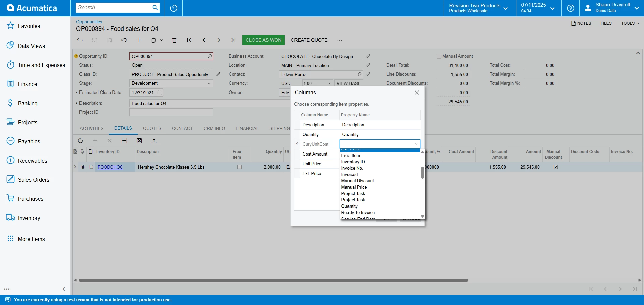The image size is (644, 305).
Task: Edit the Business Account pencil icon
Action: point(368,56)
